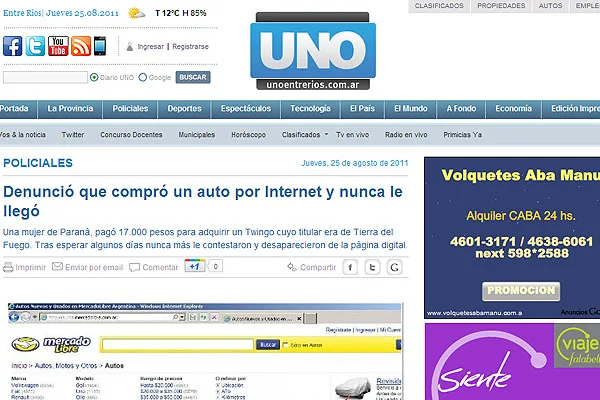Click the MercadoLibre screenshot article image
600x400 pixels.
pyautogui.click(x=205, y=351)
